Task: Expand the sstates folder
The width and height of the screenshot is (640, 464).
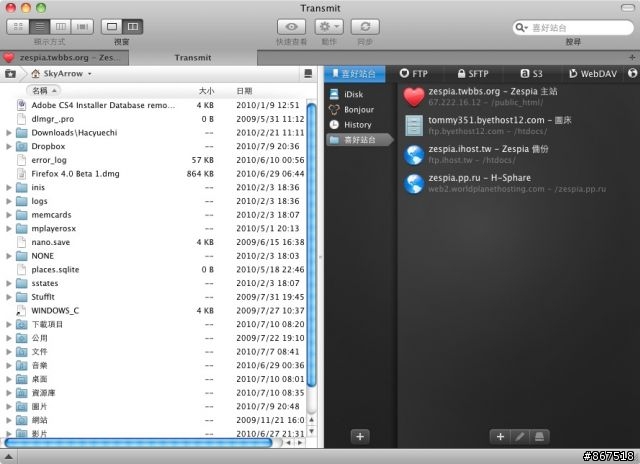Action: (9, 283)
